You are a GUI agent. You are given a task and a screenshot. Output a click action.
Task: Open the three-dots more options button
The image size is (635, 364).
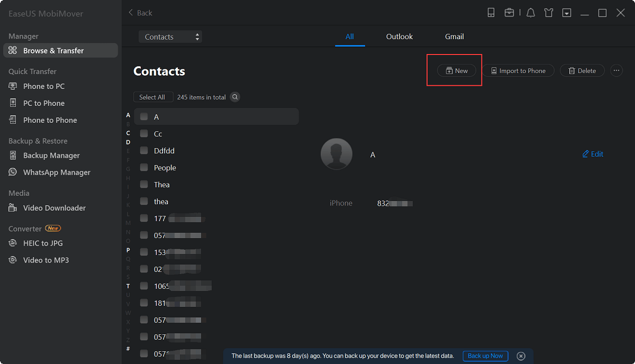(616, 71)
